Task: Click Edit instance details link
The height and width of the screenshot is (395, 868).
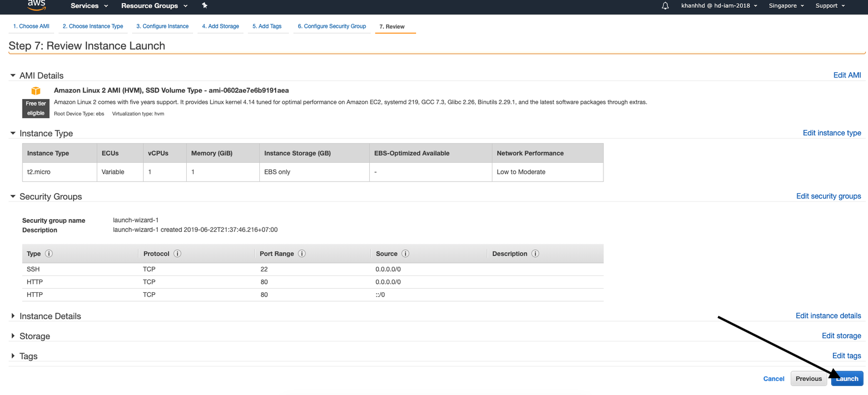Action: point(829,315)
